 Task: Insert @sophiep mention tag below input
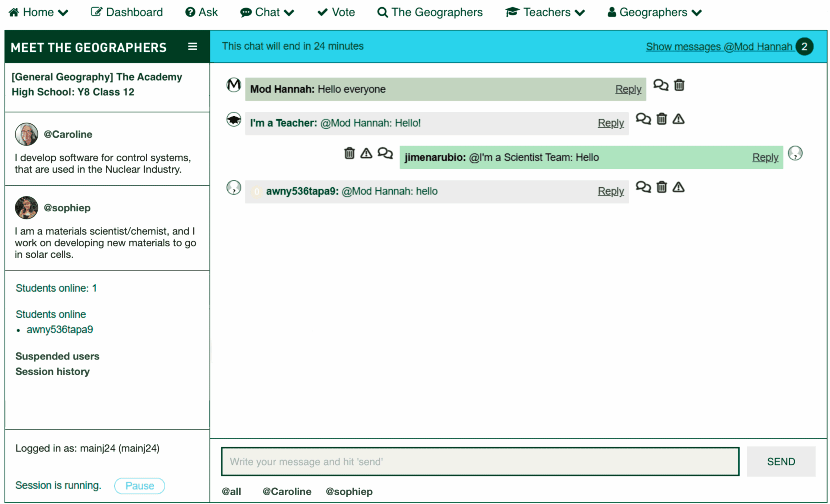[x=349, y=492]
